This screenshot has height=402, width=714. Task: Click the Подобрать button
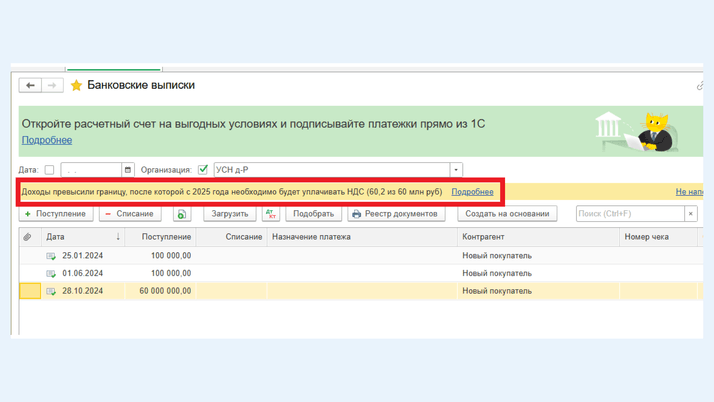click(x=313, y=214)
